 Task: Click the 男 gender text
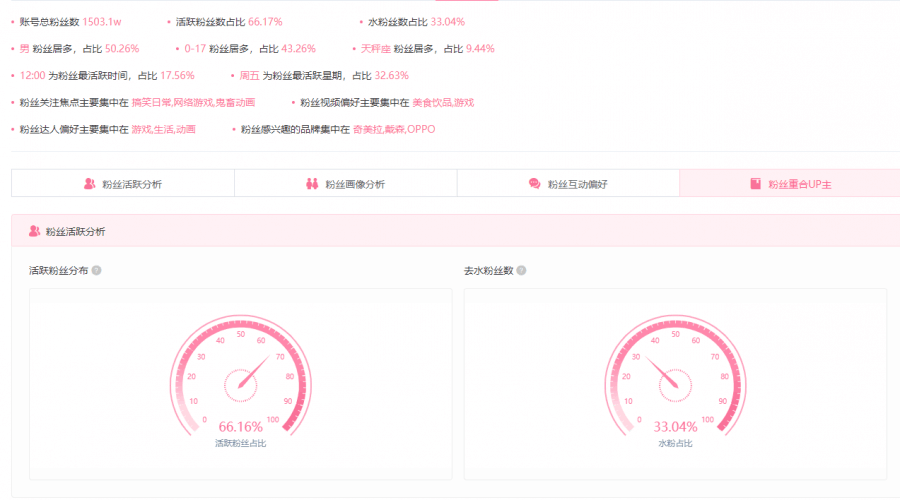pos(24,49)
